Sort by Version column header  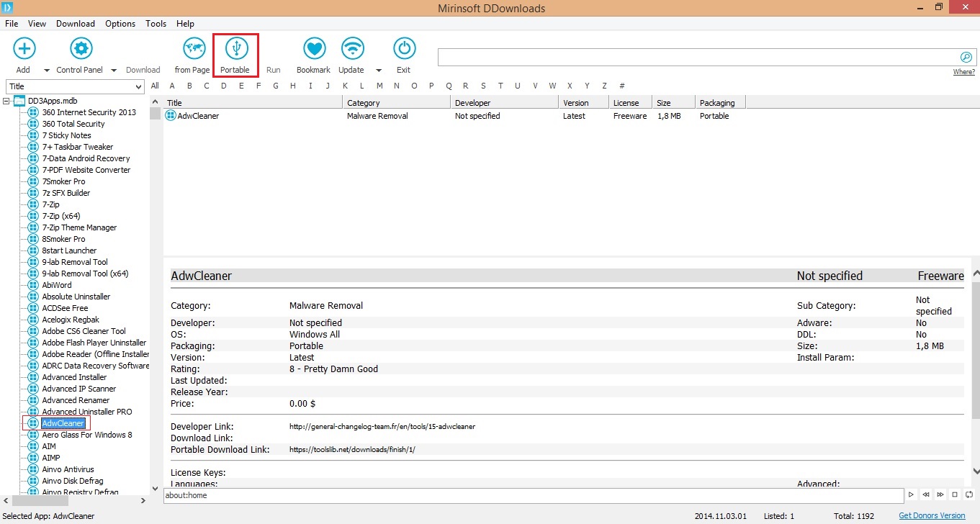584,103
